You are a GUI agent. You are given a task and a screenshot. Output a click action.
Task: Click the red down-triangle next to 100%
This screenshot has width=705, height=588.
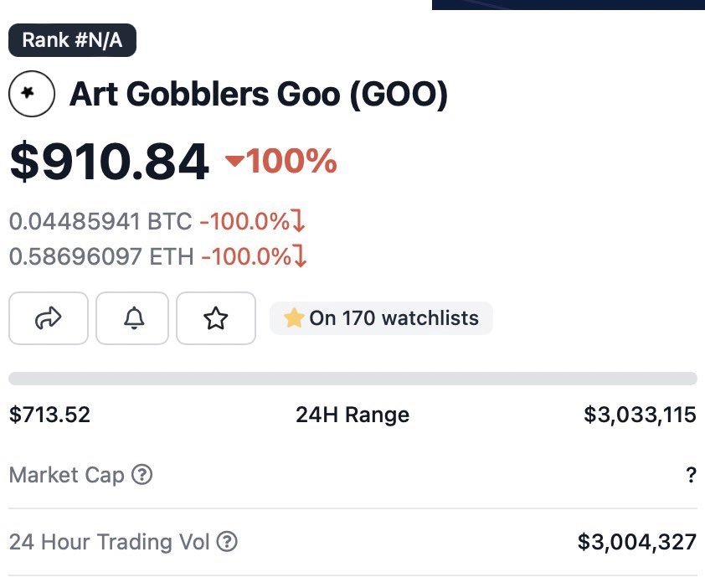234,161
